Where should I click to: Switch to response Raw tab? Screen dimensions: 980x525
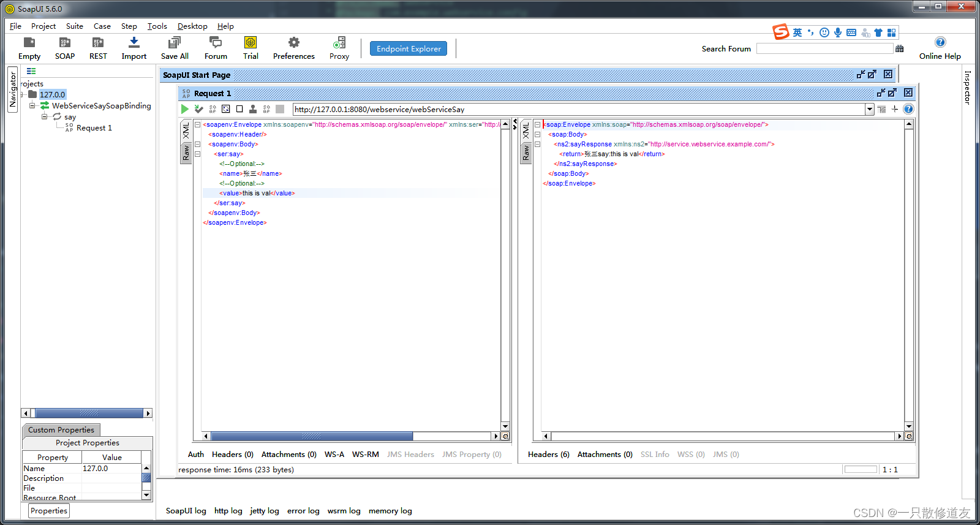[526, 153]
